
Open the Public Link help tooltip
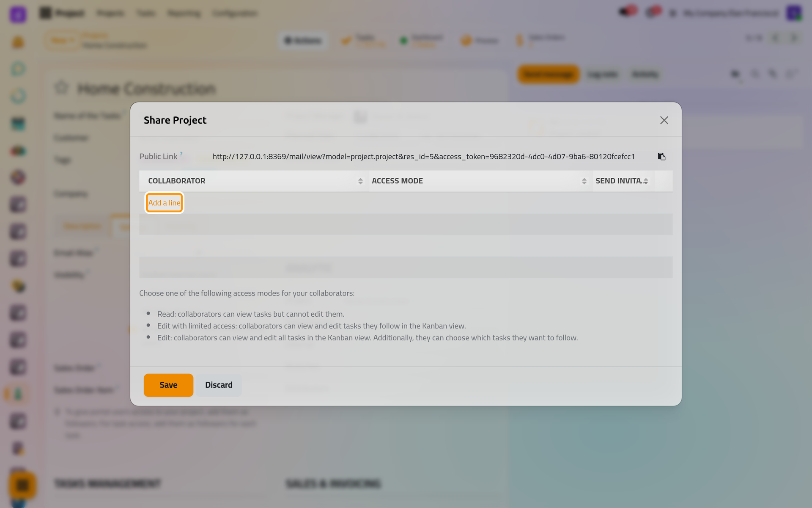pyautogui.click(x=181, y=154)
